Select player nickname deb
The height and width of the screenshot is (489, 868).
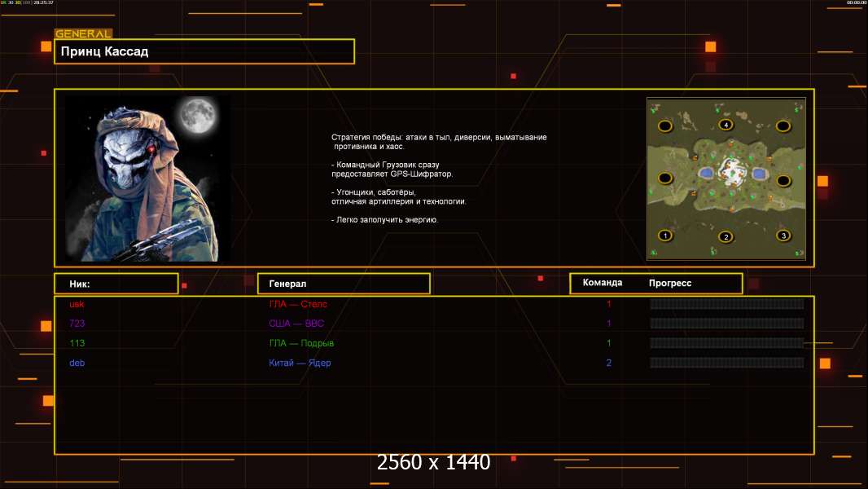pyautogui.click(x=77, y=363)
